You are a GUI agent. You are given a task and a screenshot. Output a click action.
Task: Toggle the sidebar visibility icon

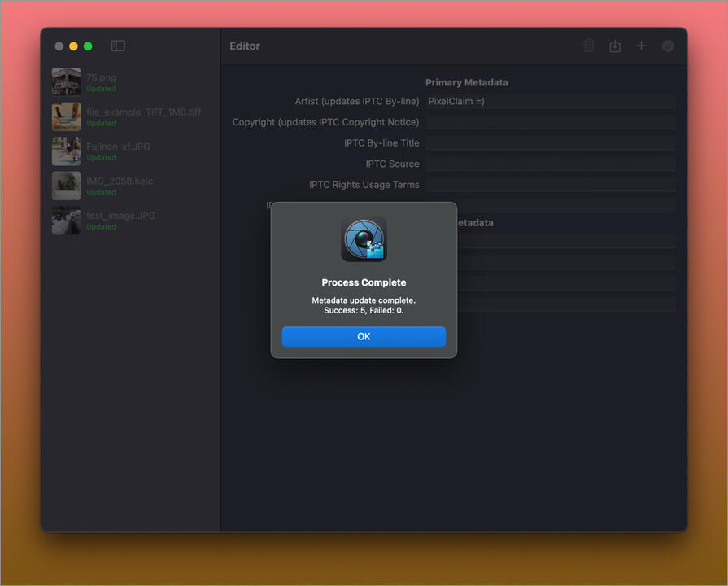click(x=118, y=46)
